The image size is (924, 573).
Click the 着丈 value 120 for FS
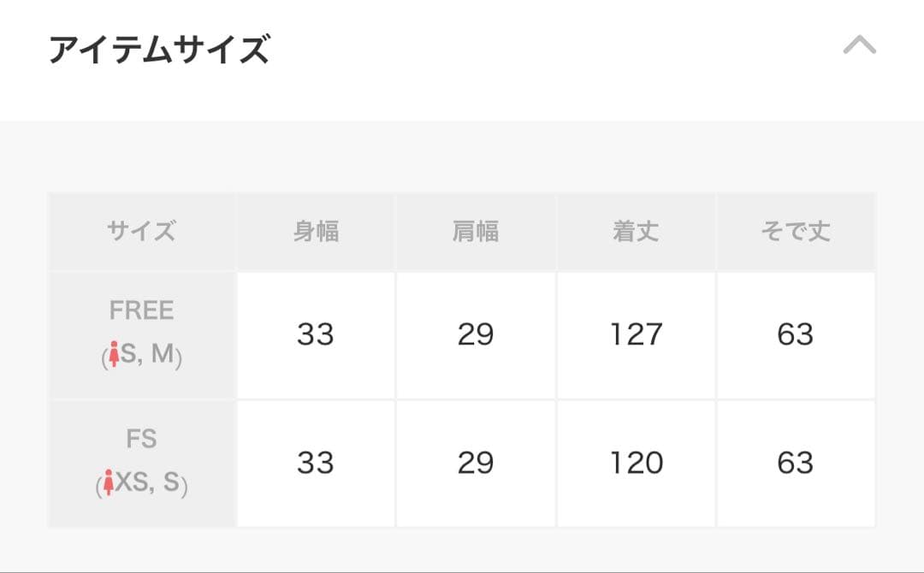coord(637,462)
